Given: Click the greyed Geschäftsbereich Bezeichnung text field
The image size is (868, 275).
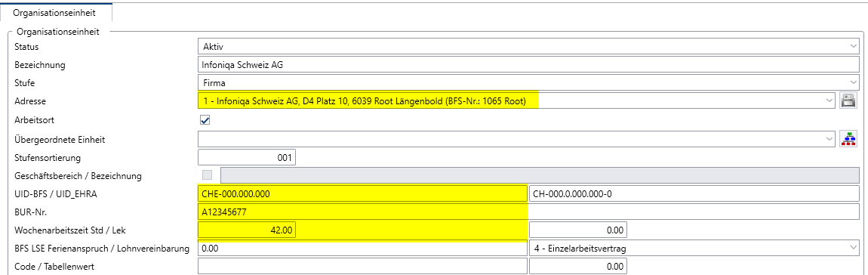Looking at the screenshot, I should click(540, 175).
